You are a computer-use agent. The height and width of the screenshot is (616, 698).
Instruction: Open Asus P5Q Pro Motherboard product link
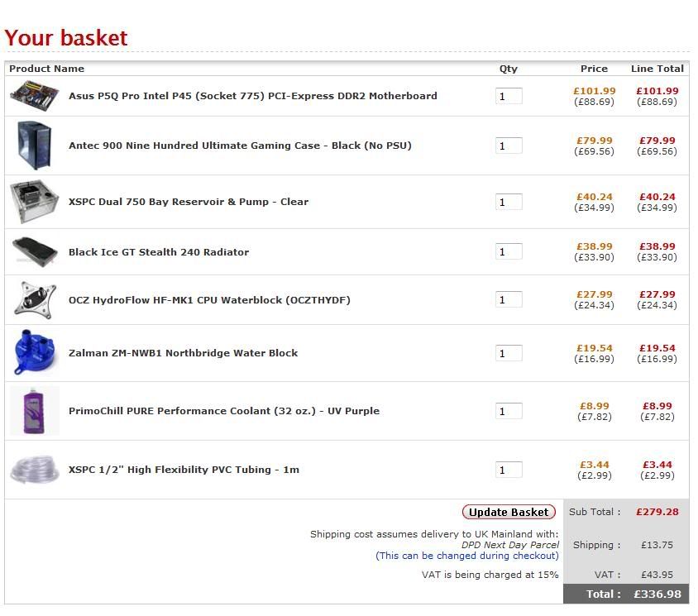pos(253,96)
